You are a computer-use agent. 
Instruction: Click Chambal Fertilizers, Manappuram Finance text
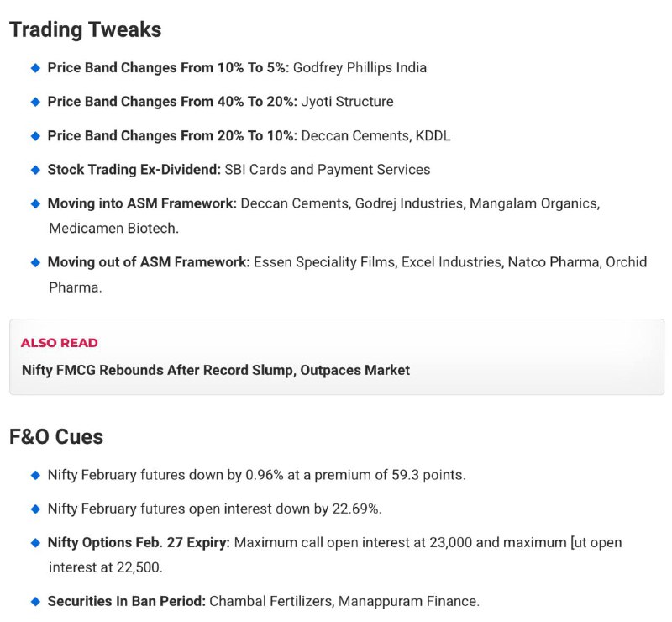coord(344,601)
